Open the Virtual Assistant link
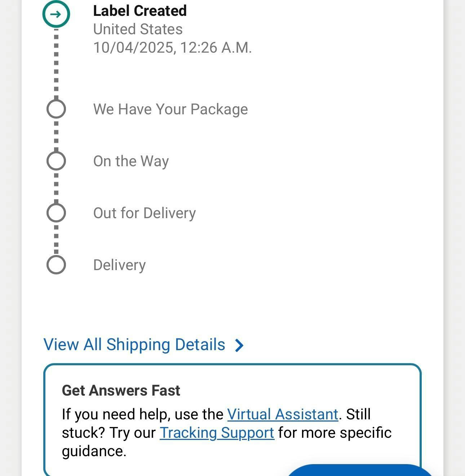465x476 pixels. (x=283, y=414)
